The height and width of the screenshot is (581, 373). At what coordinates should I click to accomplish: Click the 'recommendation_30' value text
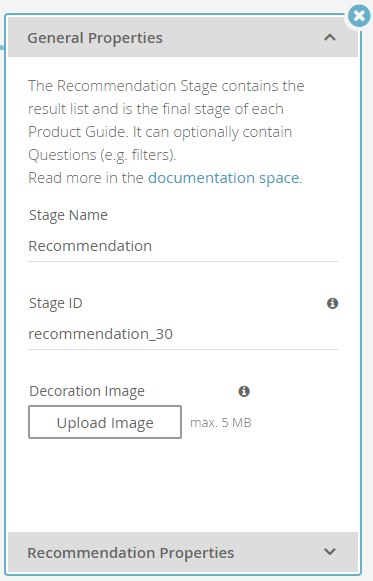101,334
